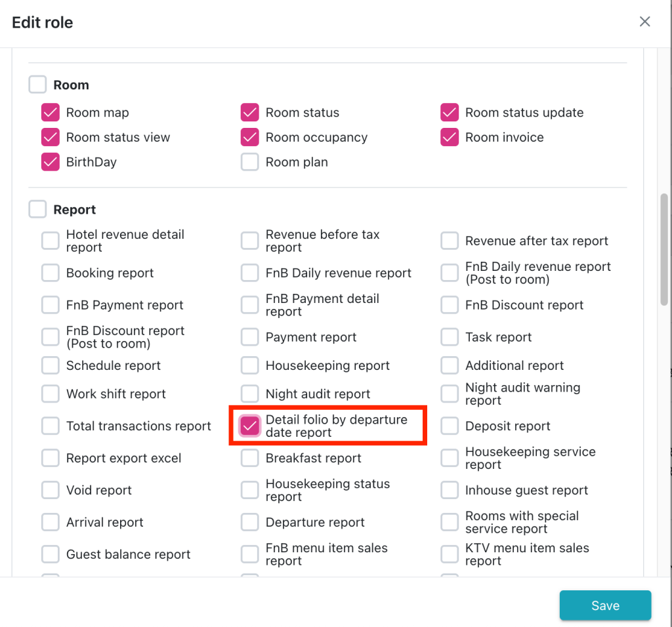672x627 pixels.
Task: Enable the Deposit report permission
Action: pos(450,426)
